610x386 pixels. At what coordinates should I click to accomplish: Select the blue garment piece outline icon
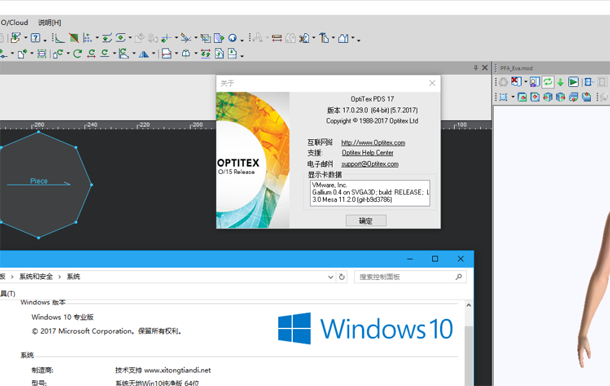343,38
